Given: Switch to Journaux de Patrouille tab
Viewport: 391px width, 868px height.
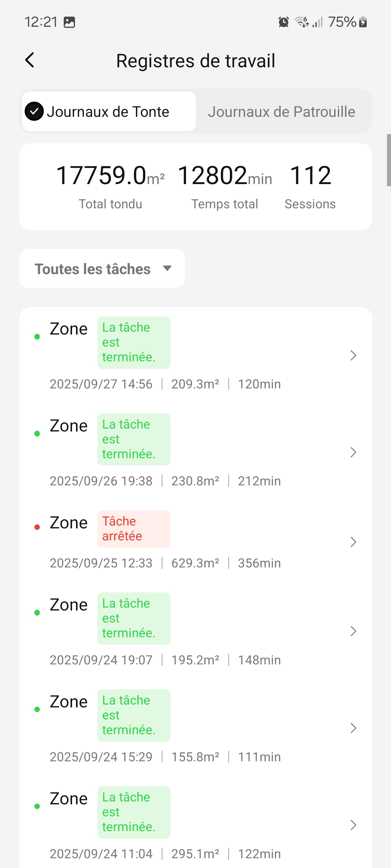Looking at the screenshot, I should coord(281,112).
